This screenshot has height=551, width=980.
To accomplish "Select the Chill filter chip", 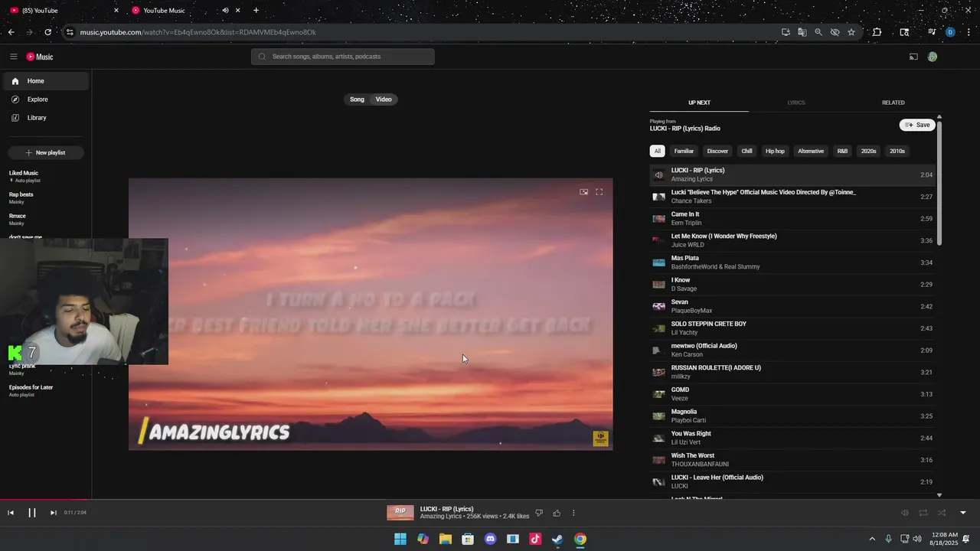I will (746, 152).
